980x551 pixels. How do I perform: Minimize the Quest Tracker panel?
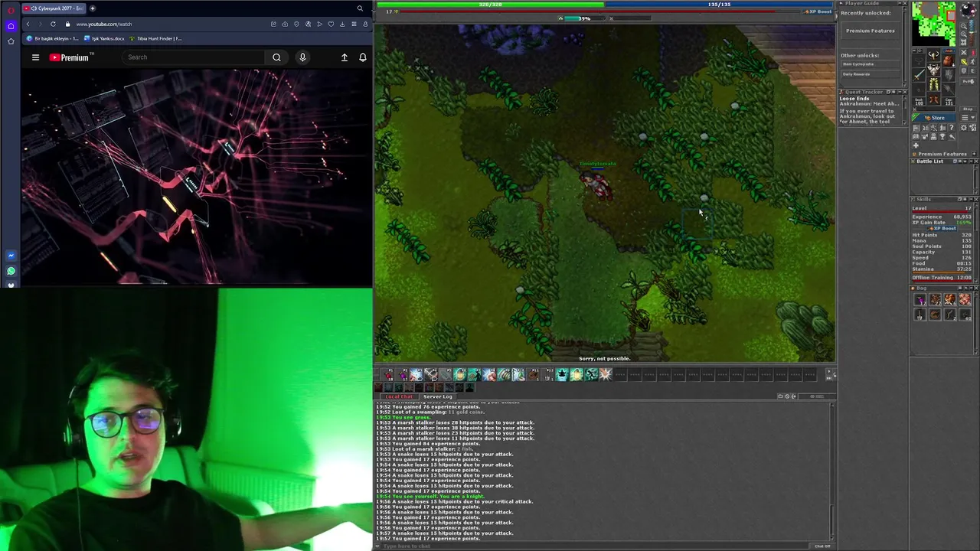coord(898,92)
